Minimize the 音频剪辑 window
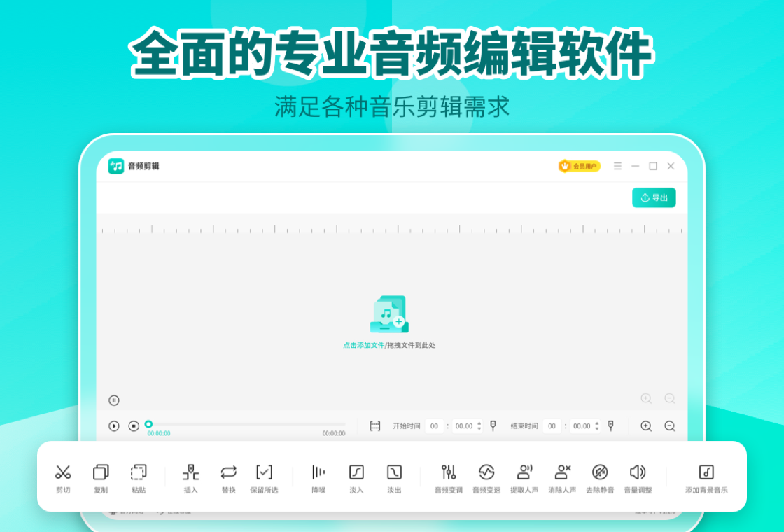 point(635,166)
